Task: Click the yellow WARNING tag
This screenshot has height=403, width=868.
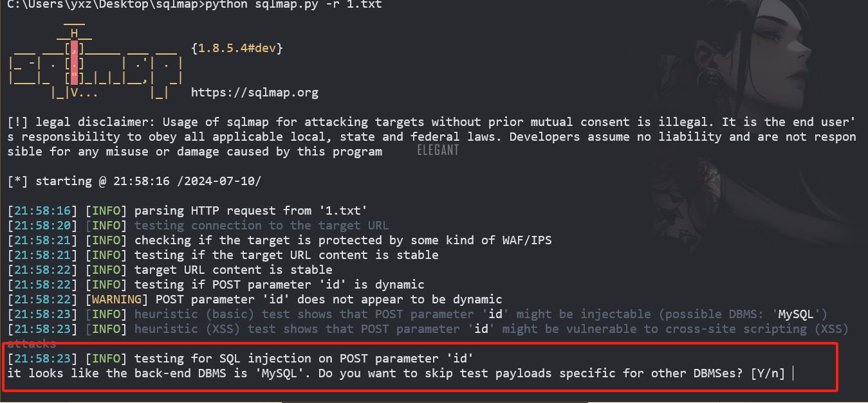Action: [x=118, y=300]
